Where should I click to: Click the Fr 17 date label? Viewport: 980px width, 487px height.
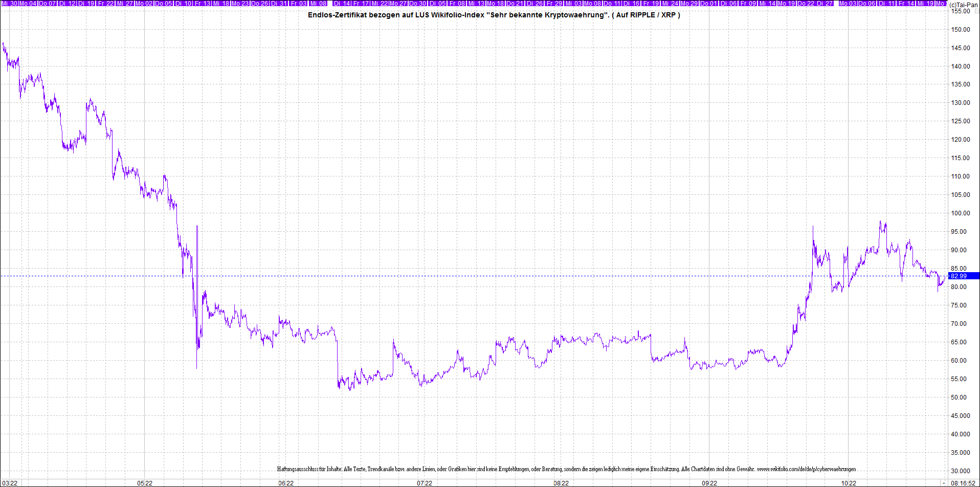pyautogui.click(x=361, y=3)
